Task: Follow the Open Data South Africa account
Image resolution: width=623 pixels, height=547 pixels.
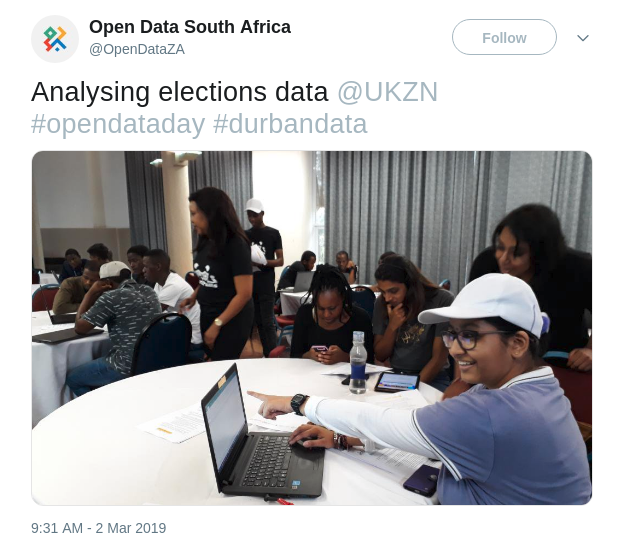Action: (x=504, y=37)
